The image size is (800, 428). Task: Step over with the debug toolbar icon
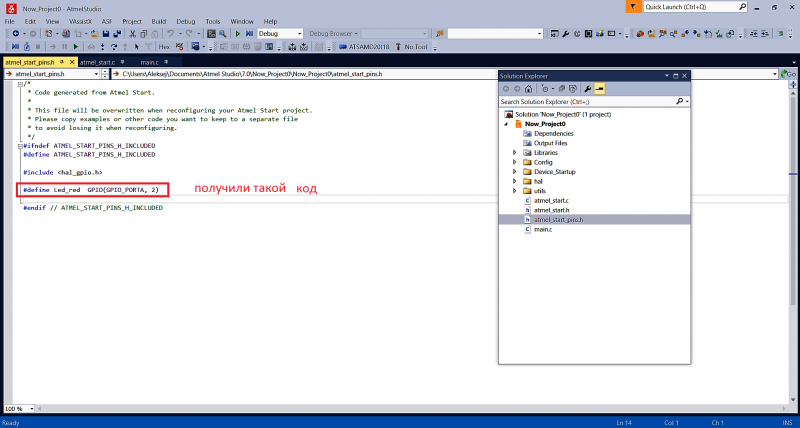pos(114,47)
